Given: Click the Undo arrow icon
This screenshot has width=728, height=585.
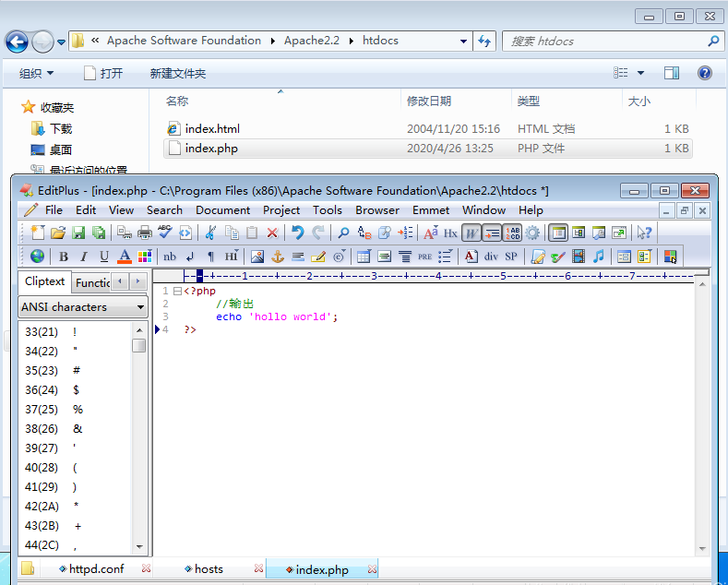Looking at the screenshot, I should point(297,233).
